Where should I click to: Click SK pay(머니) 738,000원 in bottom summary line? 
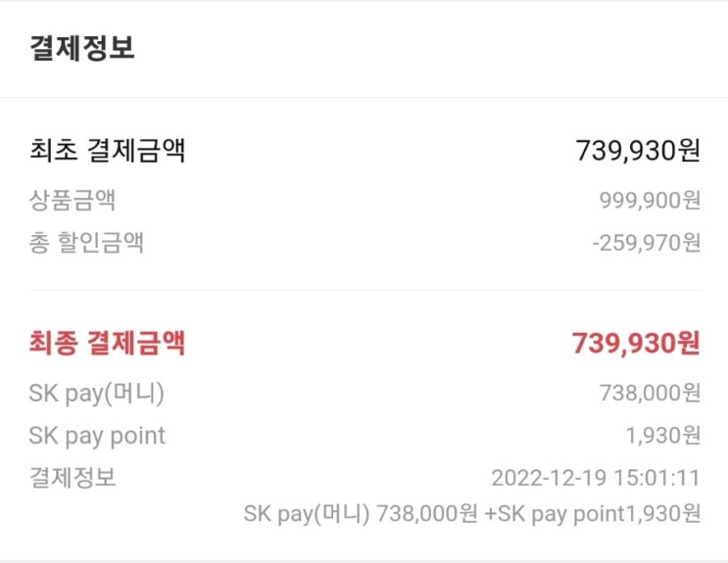(361, 513)
